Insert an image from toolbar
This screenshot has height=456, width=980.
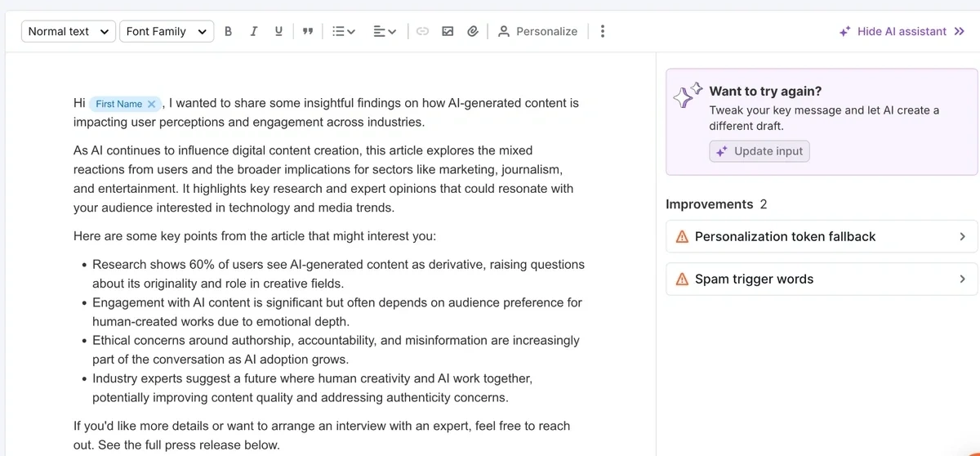tap(448, 31)
